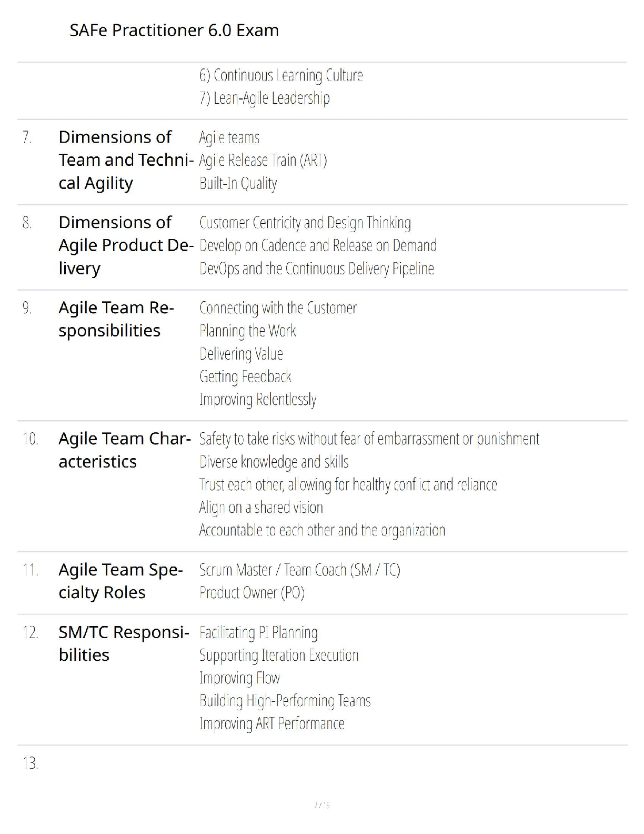
Task: Select the 'Dimensions of Team and Technical Agility' term
Action: [x=125, y=160]
